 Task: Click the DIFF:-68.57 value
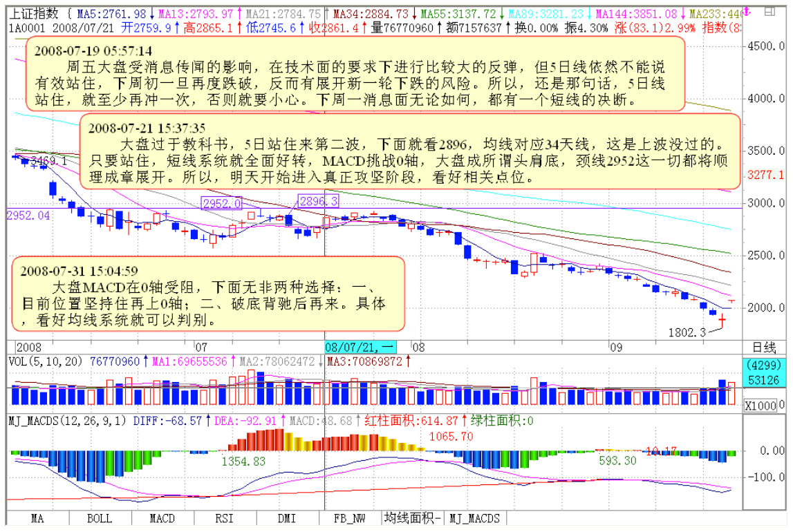[x=167, y=420]
